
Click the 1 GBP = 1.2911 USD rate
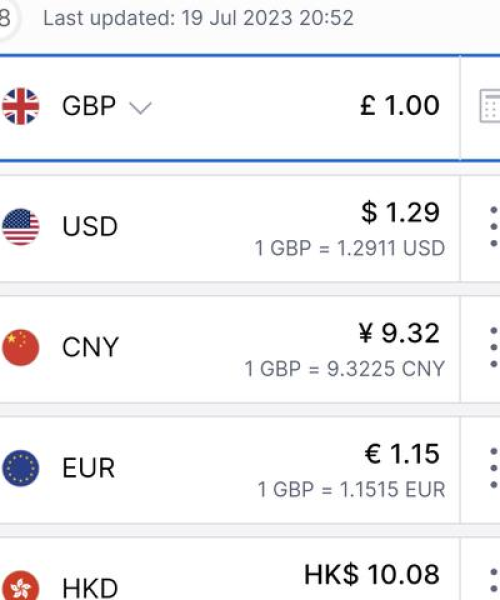pos(350,248)
